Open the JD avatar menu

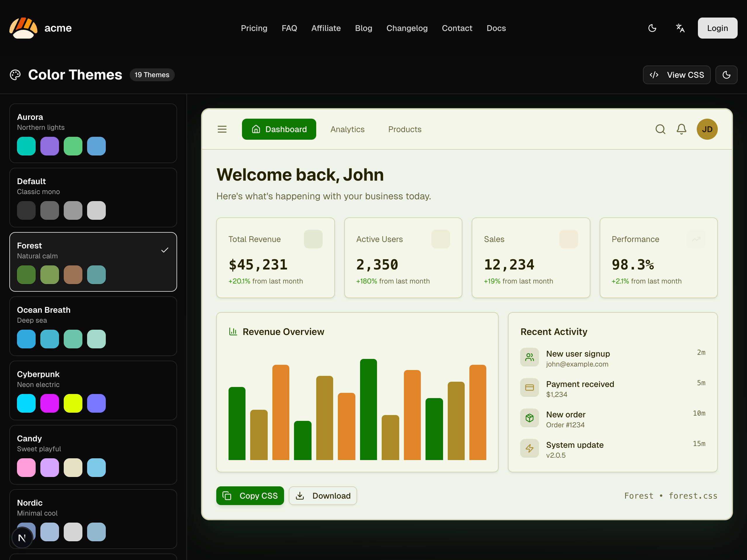click(707, 129)
